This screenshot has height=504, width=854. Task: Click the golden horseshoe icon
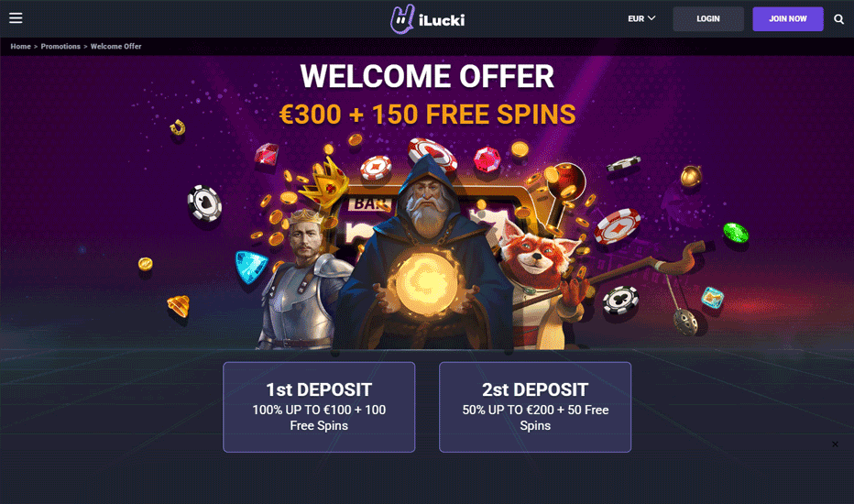click(178, 127)
